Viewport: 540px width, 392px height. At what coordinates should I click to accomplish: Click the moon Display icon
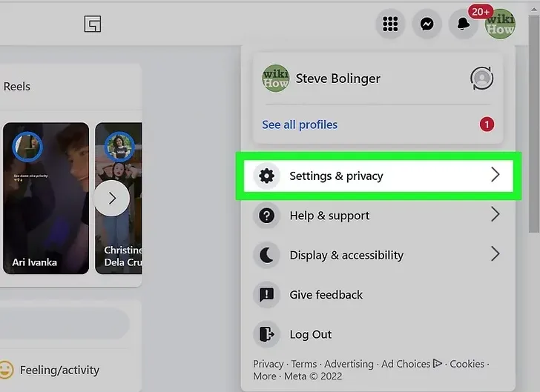[x=266, y=255]
